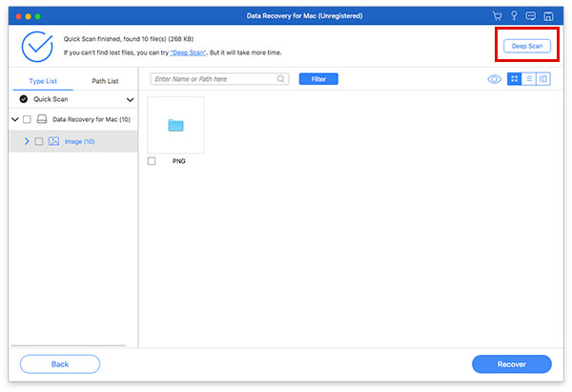The image size is (572, 392).
Task: Toggle the preview eye icon
Action: (x=494, y=79)
